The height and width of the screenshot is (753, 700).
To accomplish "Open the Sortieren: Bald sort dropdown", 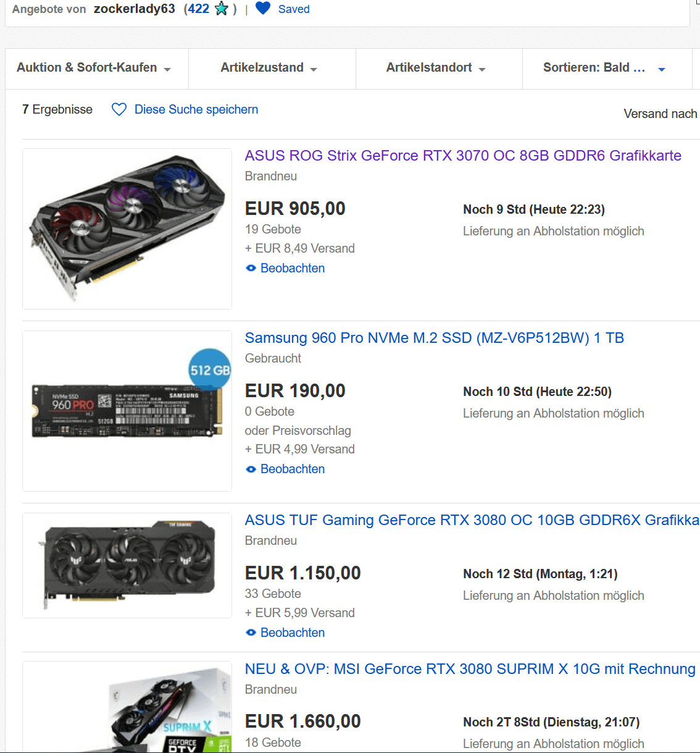I will click(x=604, y=68).
